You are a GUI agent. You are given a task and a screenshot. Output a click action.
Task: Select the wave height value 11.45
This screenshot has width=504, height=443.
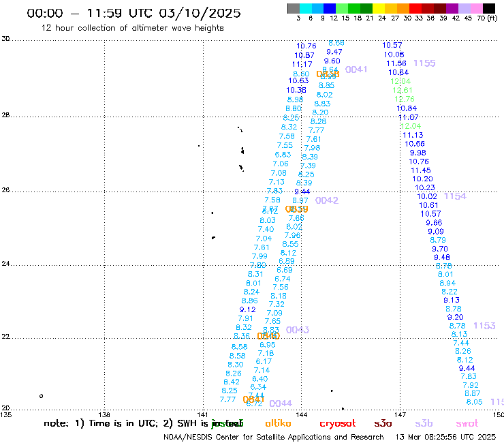420,170
